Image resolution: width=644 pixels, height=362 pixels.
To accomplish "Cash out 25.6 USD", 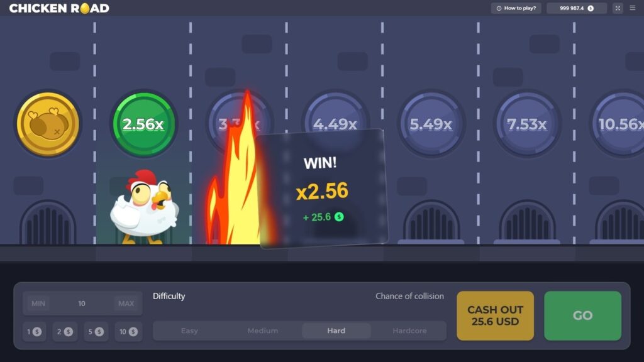I will click(x=495, y=315).
